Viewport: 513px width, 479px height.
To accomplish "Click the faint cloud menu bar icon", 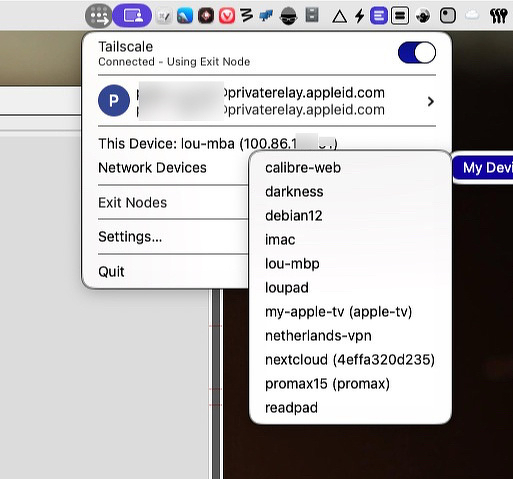I will point(472,15).
